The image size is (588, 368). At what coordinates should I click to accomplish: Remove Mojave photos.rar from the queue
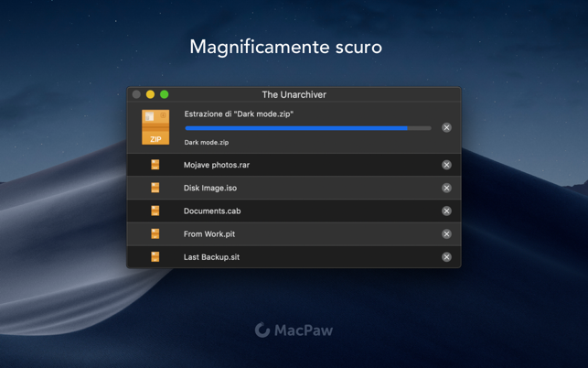(x=446, y=165)
